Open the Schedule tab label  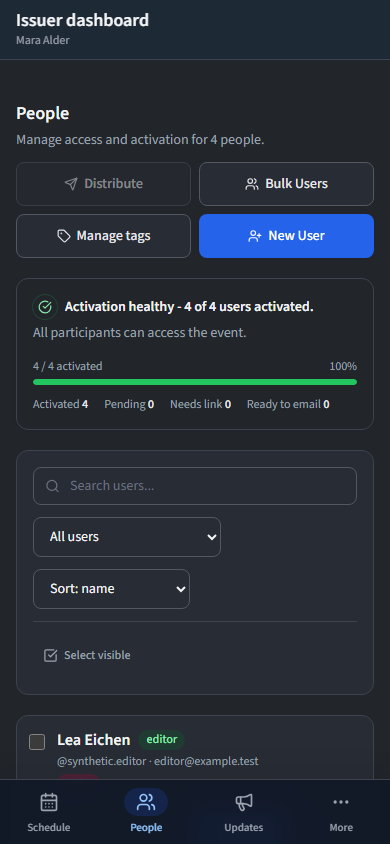49,827
